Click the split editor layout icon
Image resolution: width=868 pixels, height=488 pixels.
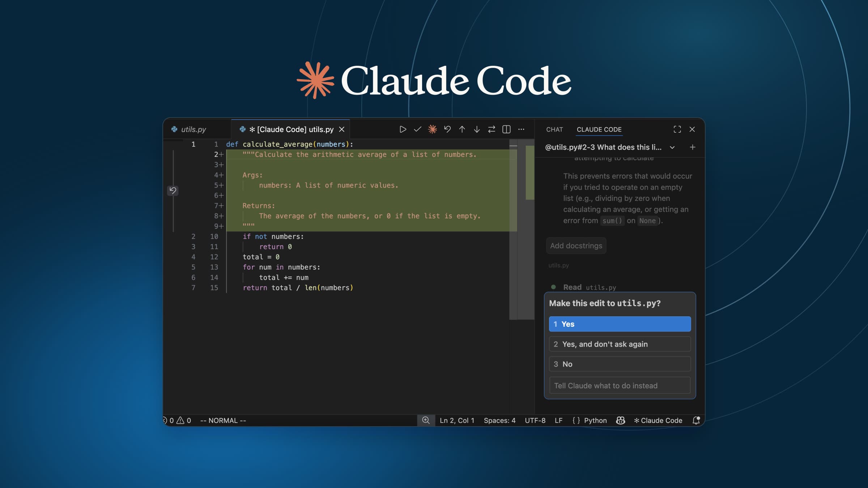[506, 129]
